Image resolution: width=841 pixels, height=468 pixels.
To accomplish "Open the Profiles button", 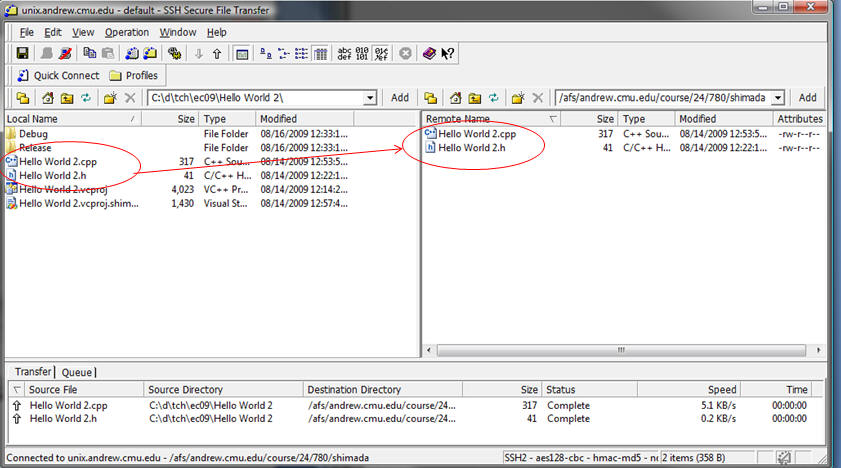I will [134, 76].
